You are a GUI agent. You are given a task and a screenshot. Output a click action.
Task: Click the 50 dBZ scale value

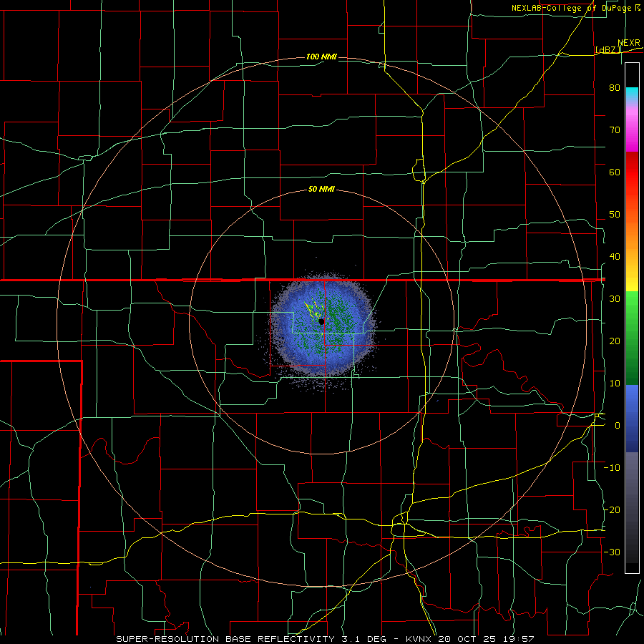click(615, 215)
